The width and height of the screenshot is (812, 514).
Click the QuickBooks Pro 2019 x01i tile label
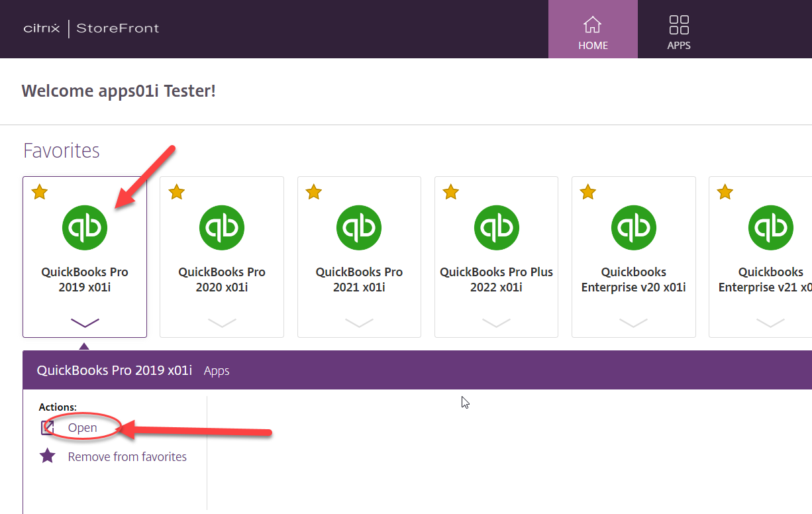point(85,280)
